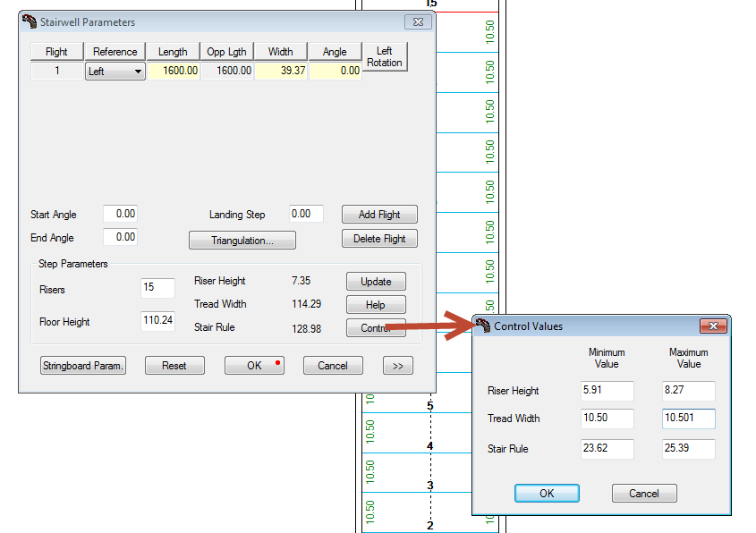Click the Landing Step input field
Viewport: 756px width, 533px height.
306,214
